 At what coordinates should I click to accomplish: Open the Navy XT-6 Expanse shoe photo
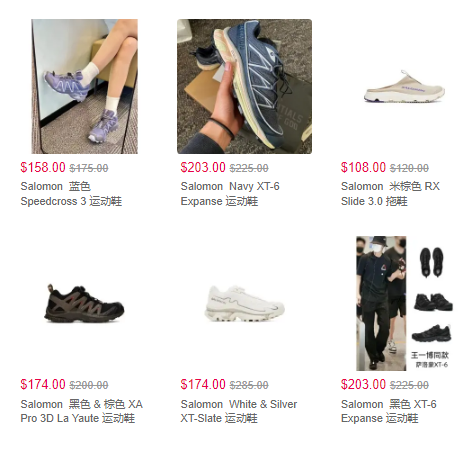pos(244,86)
